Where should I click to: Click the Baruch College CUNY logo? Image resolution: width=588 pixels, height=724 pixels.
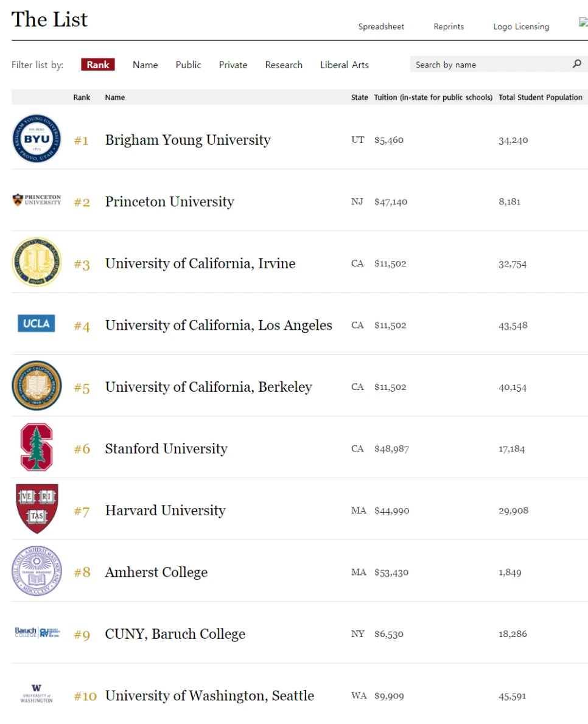[x=37, y=632]
